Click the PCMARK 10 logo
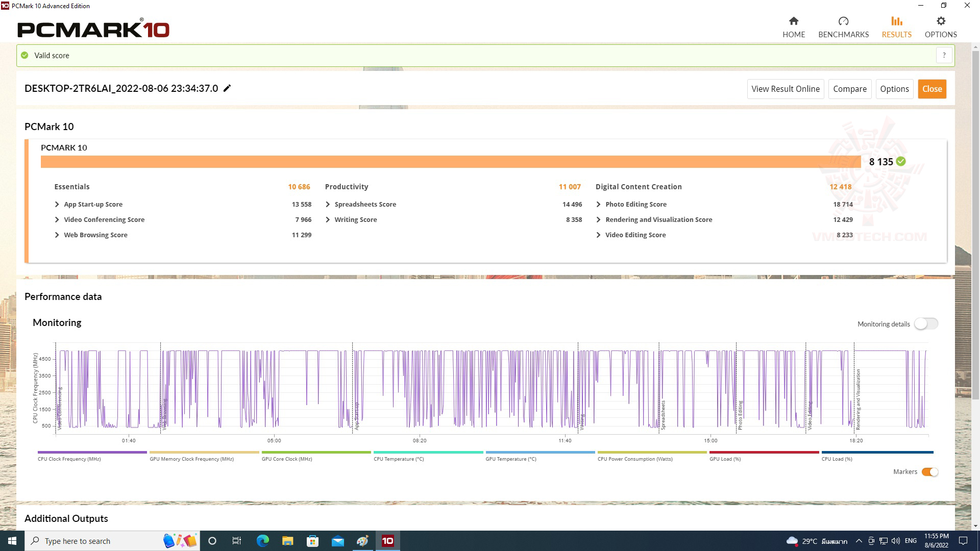Screen dimensions: 980x551 pyautogui.click(x=93, y=29)
